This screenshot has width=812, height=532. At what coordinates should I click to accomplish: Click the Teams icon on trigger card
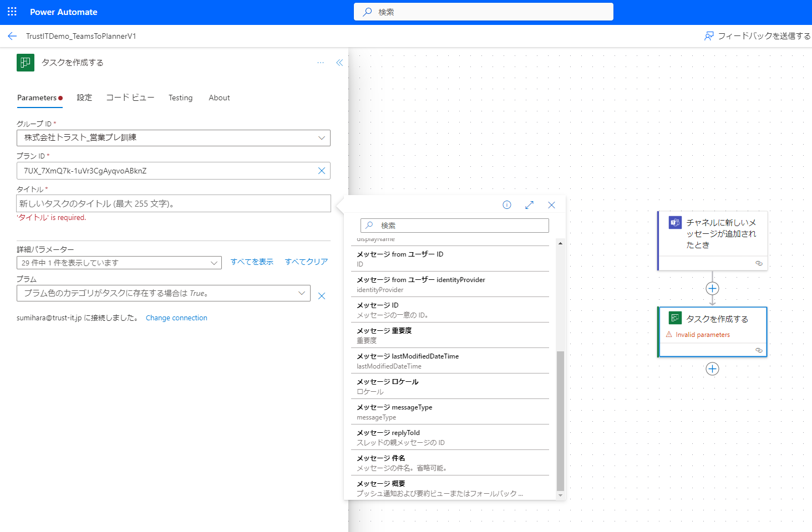[x=675, y=223]
